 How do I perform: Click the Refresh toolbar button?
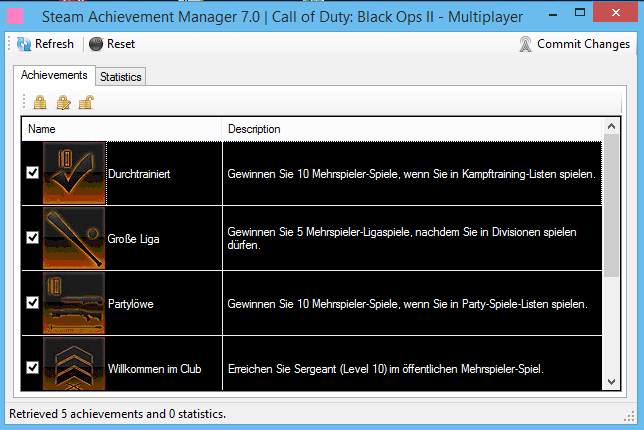point(45,44)
